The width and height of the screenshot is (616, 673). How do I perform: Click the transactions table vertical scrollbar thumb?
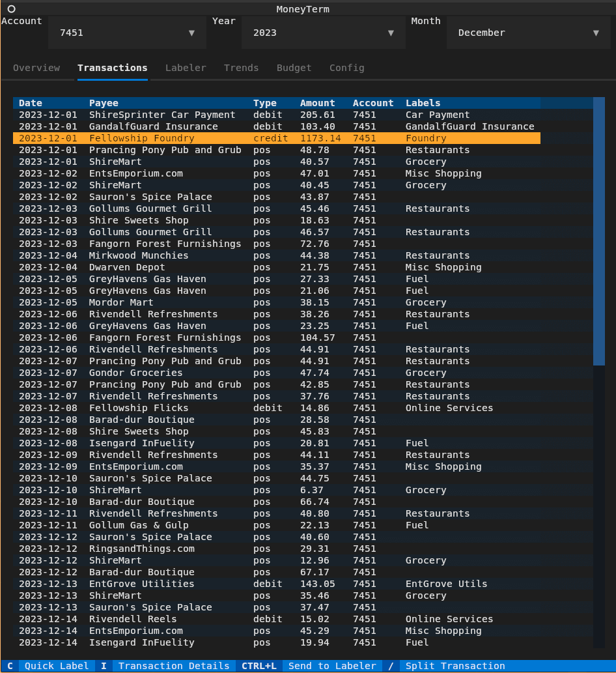tap(598, 231)
